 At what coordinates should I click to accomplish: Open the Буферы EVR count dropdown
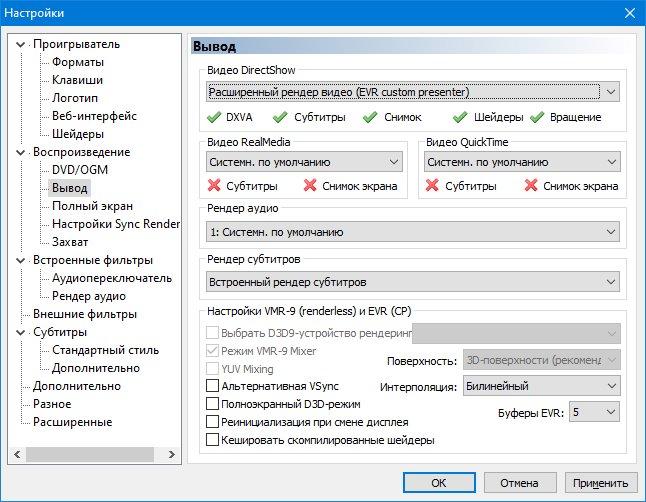click(595, 412)
